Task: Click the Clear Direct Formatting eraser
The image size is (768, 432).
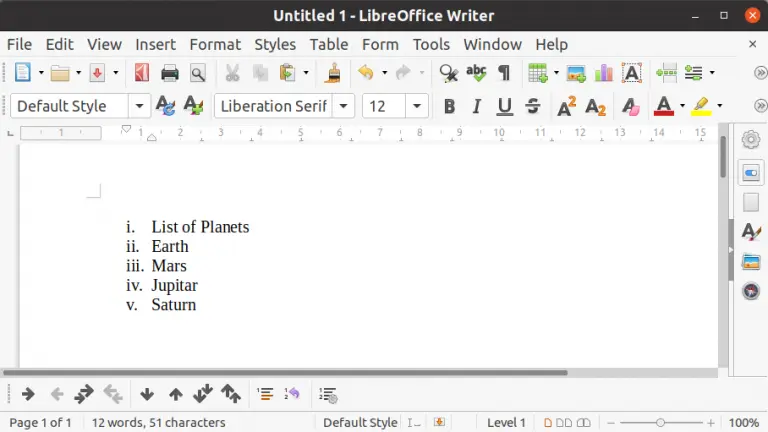Action: [630, 106]
